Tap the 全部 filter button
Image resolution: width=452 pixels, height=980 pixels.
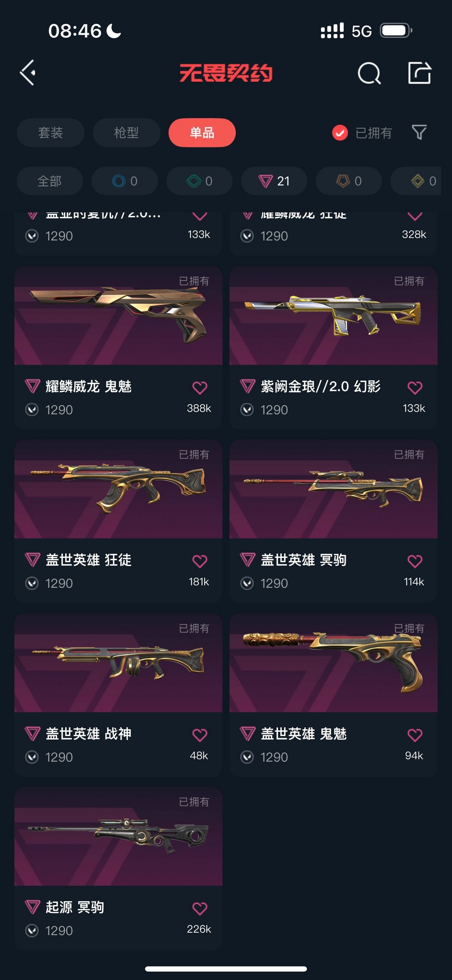50,181
